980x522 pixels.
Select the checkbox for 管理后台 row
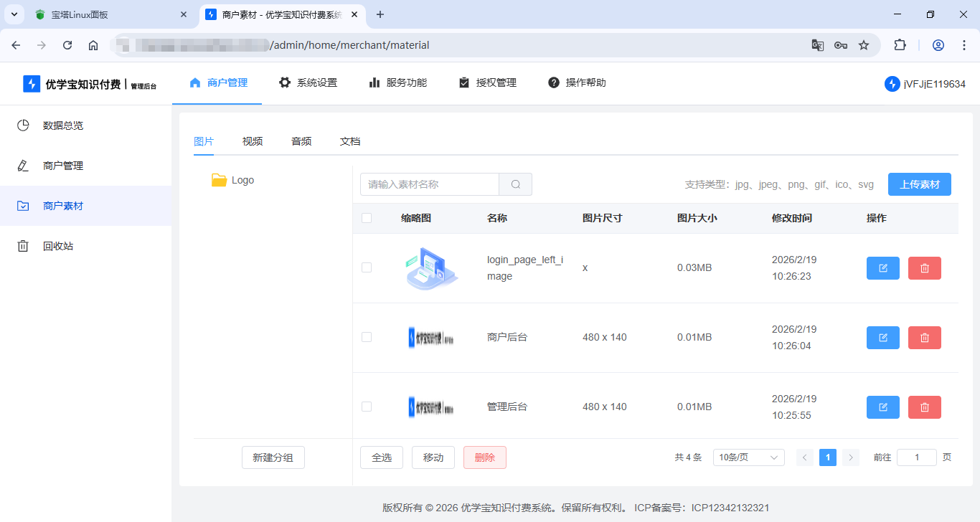tap(367, 406)
